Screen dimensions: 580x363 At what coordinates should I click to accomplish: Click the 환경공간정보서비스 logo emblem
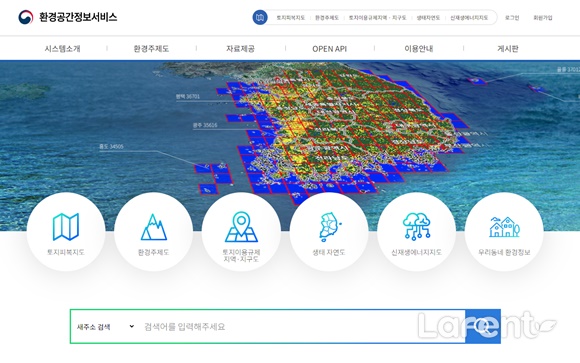[x=26, y=17]
